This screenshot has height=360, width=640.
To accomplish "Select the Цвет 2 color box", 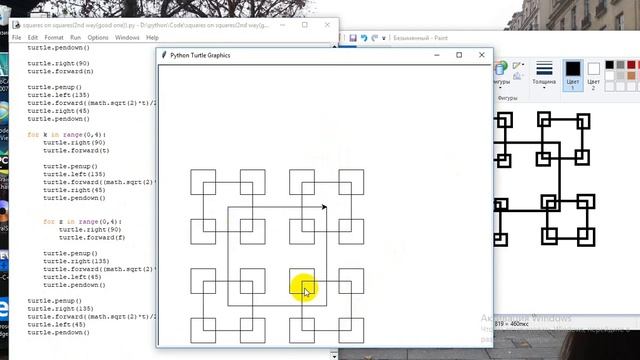I will click(x=593, y=75).
